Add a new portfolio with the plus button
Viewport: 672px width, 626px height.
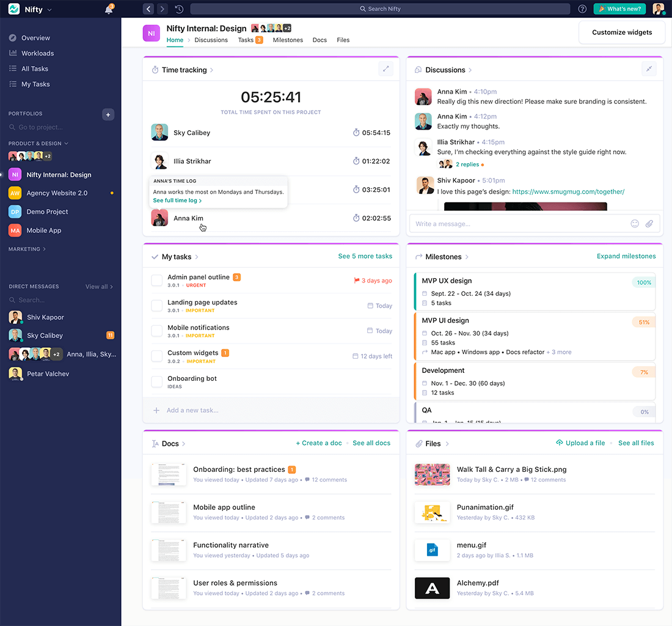108,114
